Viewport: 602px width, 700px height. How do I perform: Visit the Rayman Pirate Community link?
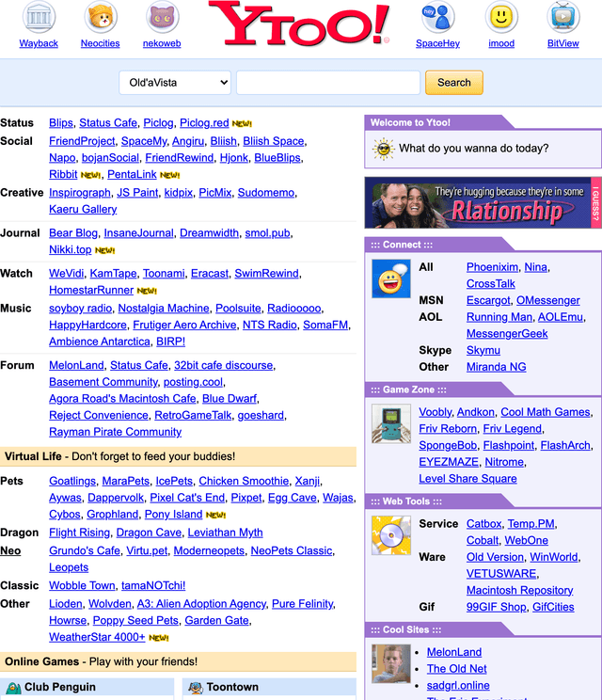(115, 432)
